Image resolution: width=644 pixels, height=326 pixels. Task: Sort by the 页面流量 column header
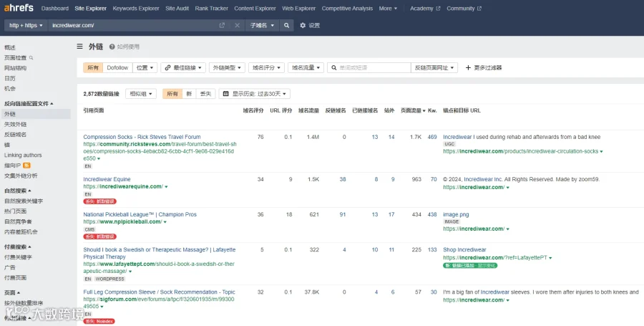(413, 110)
